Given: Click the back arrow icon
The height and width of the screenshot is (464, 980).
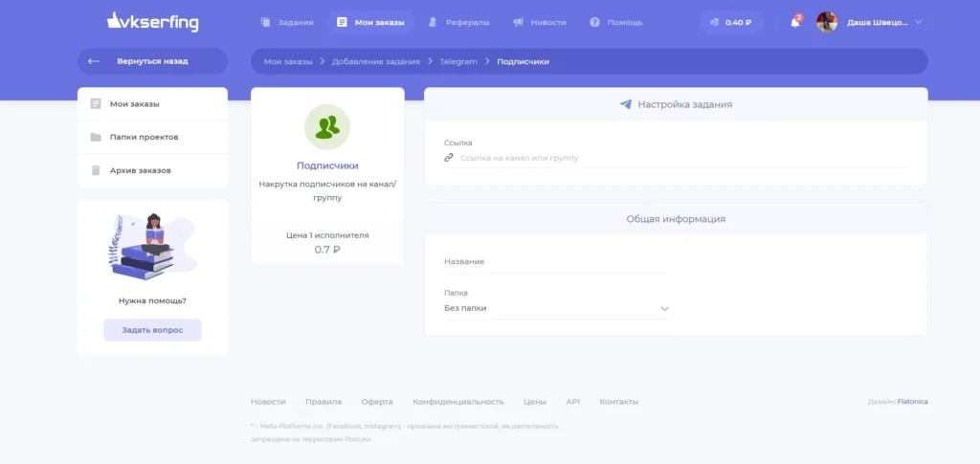Looking at the screenshot, I should click(x=94, y=61).
